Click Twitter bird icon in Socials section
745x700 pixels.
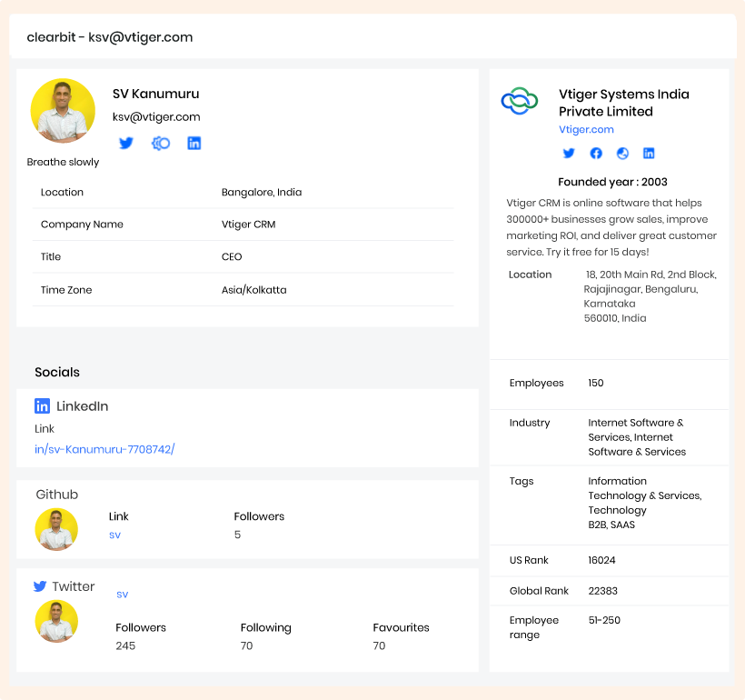pyautogui.click(x=40, y=587)
